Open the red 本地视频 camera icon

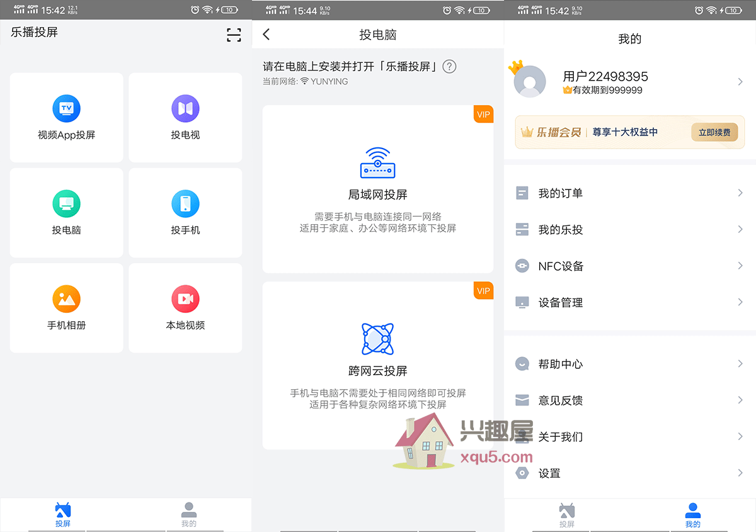[x=185, y=298]
